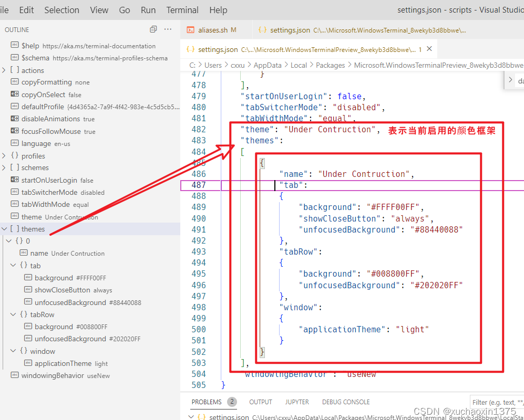This screenshot has height=420, width=524.
Task: Collapse window object in outline
Action: [x=13, y=351]
